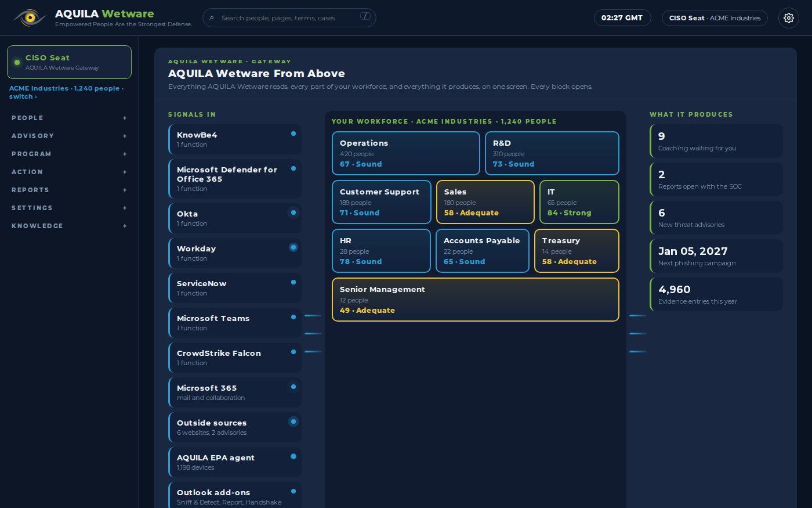Click the 02:27 GMT time pill
The height and width of the screenshot is (508, 812).
click(x=622, y=18)
